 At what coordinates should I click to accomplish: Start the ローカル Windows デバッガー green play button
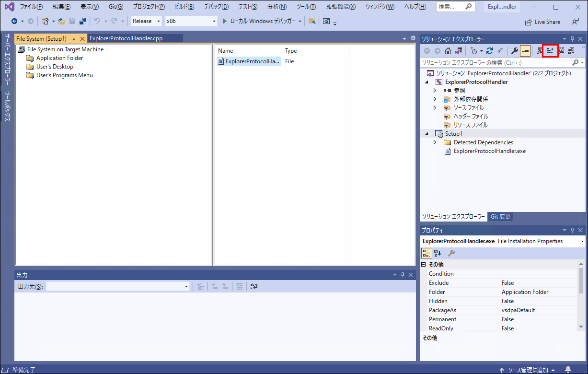[x=225, y=21]
